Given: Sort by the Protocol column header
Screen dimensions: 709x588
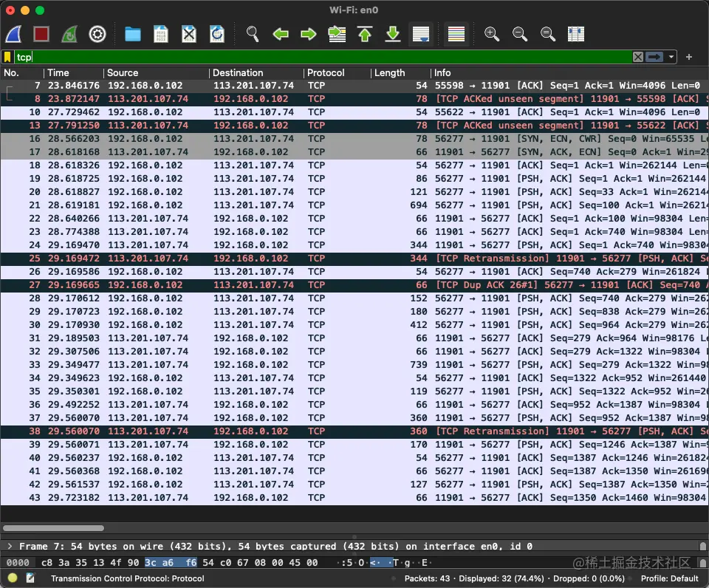Looking at the screenshot, I should pos(338,73).
